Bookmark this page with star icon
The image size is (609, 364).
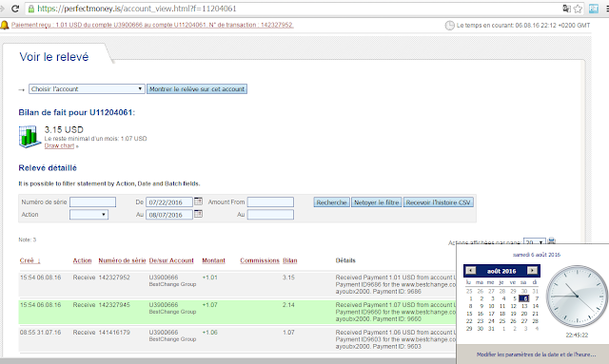578,9
